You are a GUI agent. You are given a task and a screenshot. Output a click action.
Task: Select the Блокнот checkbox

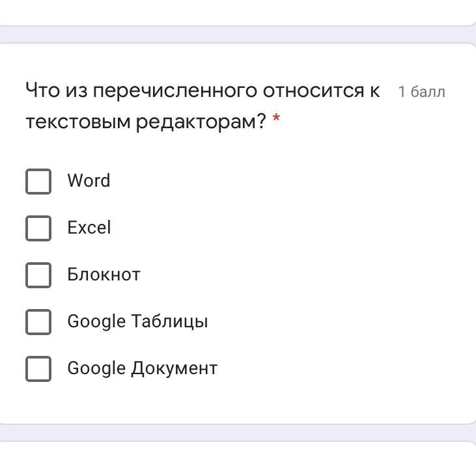pyautogui.click(x=38, y=275)
